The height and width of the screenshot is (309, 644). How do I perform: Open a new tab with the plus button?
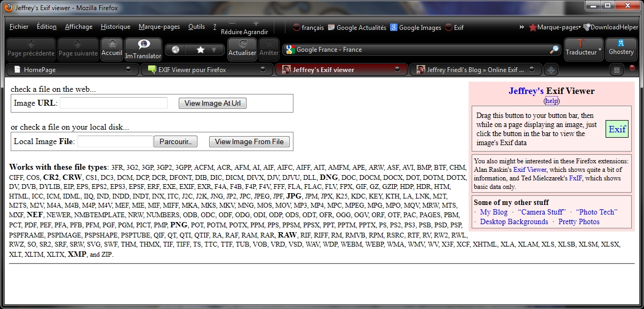coord(551,69)
